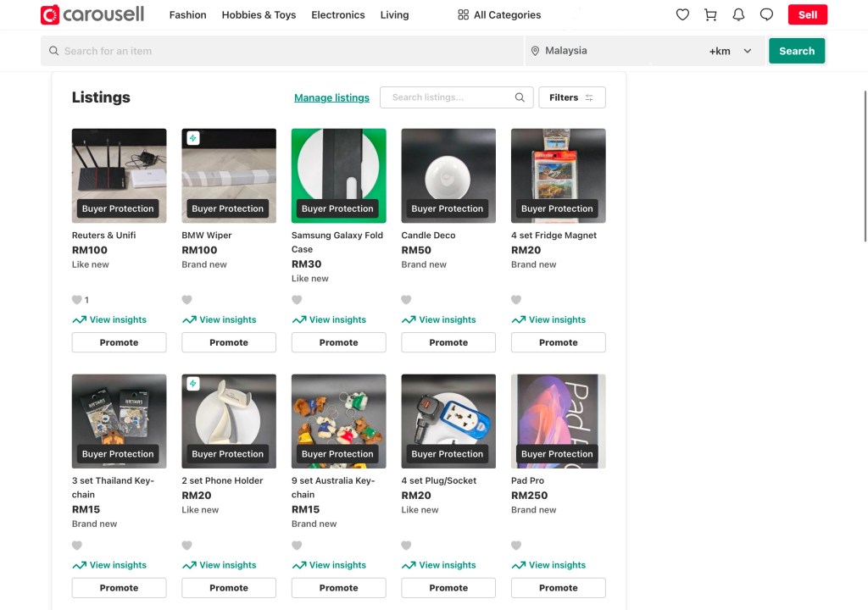Toggle like heart on BMW Wiper listing
This screenshot has height=610, width=868.
click(187, 300)
